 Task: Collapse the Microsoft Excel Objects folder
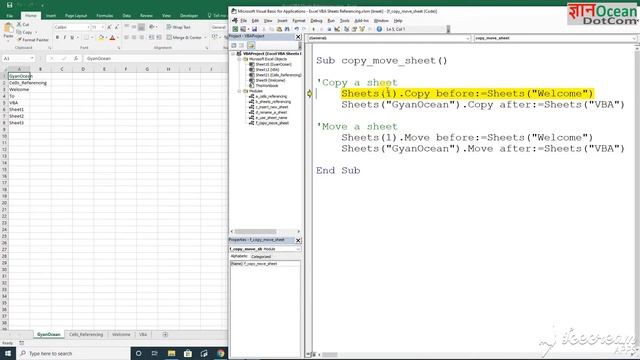[240, 59]
